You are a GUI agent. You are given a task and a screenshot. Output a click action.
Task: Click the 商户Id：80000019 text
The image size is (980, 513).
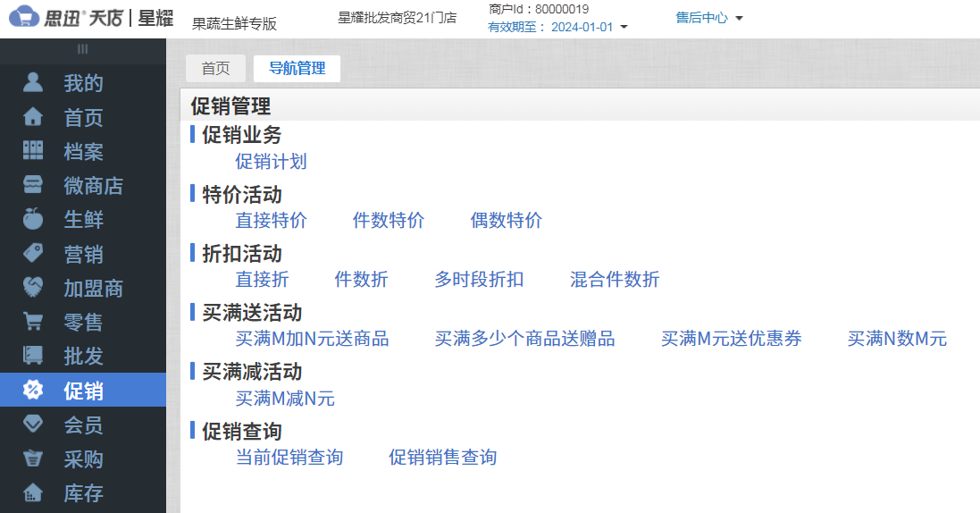[538, 9]
